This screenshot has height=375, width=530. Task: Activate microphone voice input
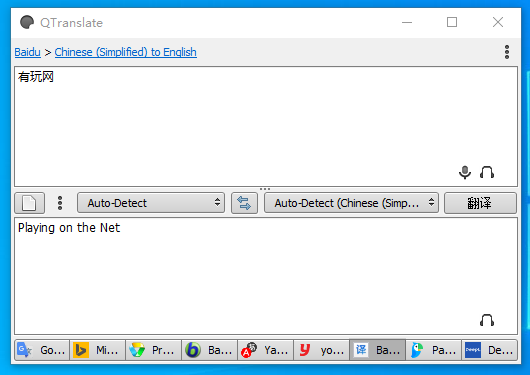pos(465,172)
